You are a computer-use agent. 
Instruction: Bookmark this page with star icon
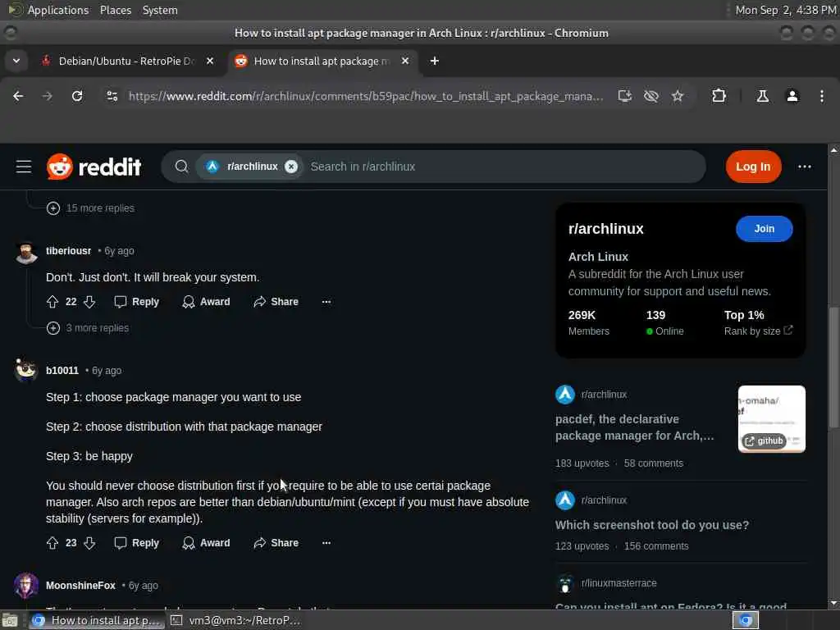coord(678,96)
